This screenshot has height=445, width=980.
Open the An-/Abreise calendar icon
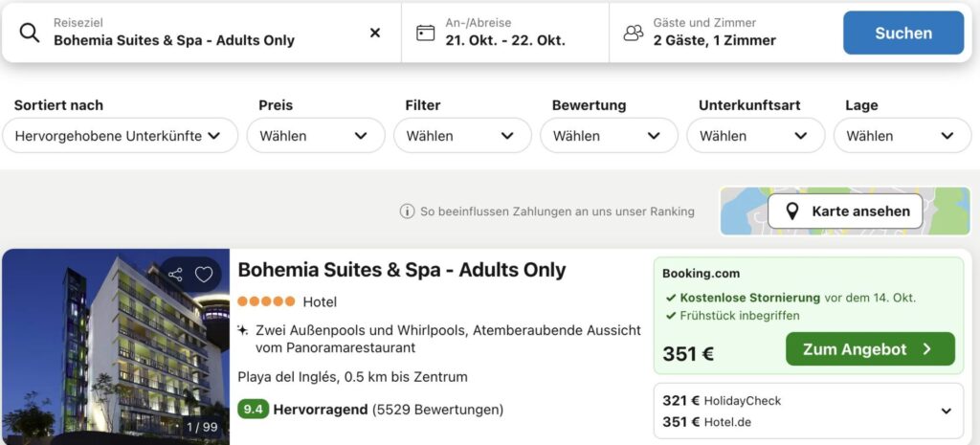426,33
